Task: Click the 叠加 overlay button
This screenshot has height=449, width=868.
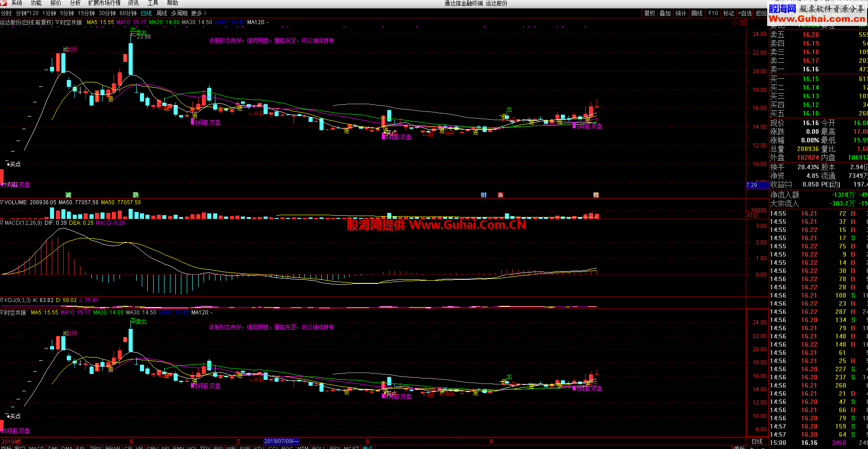Action: coord(665,13)
